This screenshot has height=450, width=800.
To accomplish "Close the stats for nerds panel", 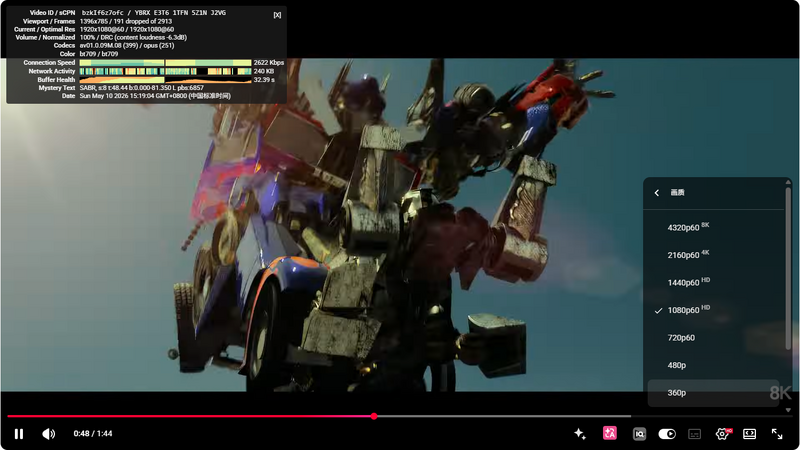I will pyautogui.click(x=277, y=15).
